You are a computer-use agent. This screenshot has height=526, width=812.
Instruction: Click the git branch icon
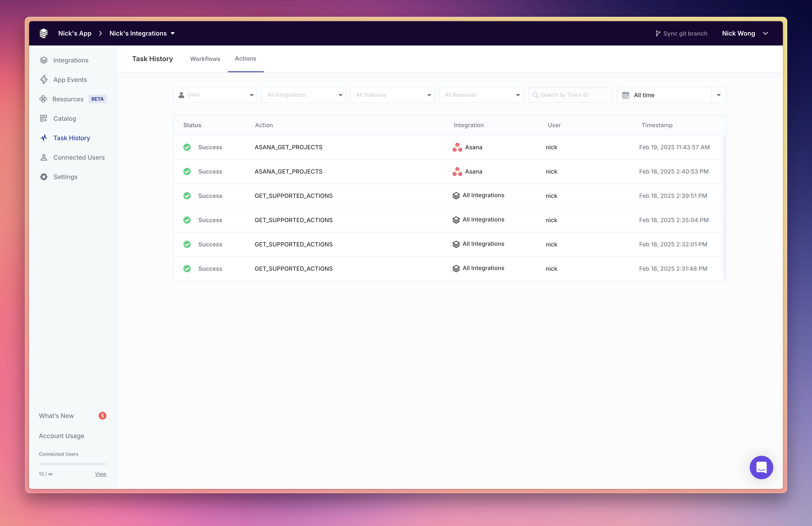[658, 33]
